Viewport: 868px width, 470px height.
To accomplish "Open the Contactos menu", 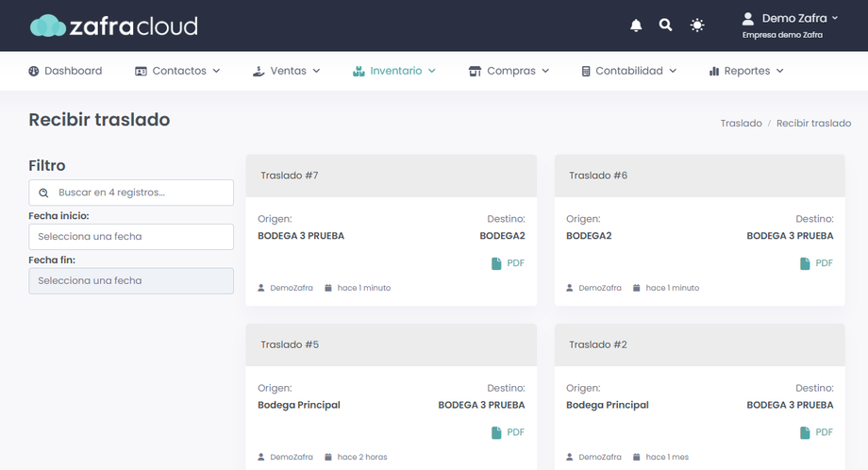I will (x=177, y=71).
